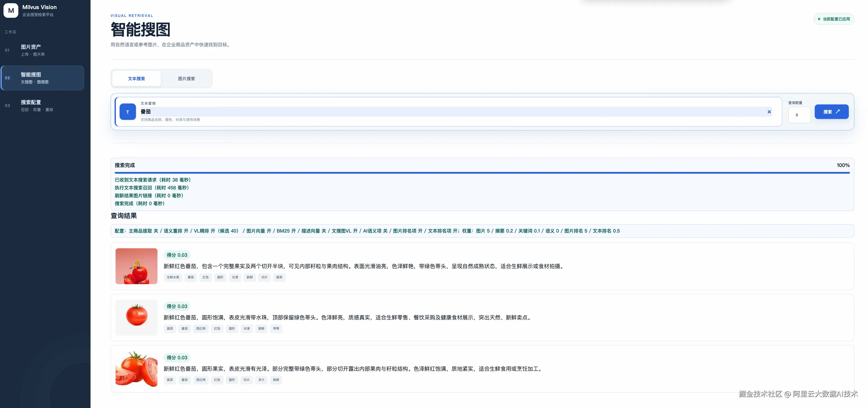Run the query with the 搜索 button

[832, 112]
